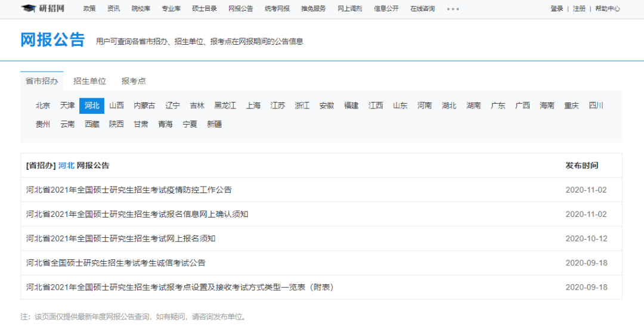Viewport: 644px width, 329px height.
Task: Select 江苏 in the province filter
Action: point(278,105)
